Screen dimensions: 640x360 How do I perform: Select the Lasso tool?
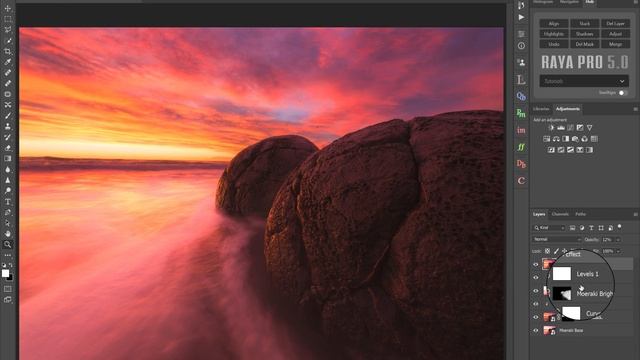tap(8, 30)
